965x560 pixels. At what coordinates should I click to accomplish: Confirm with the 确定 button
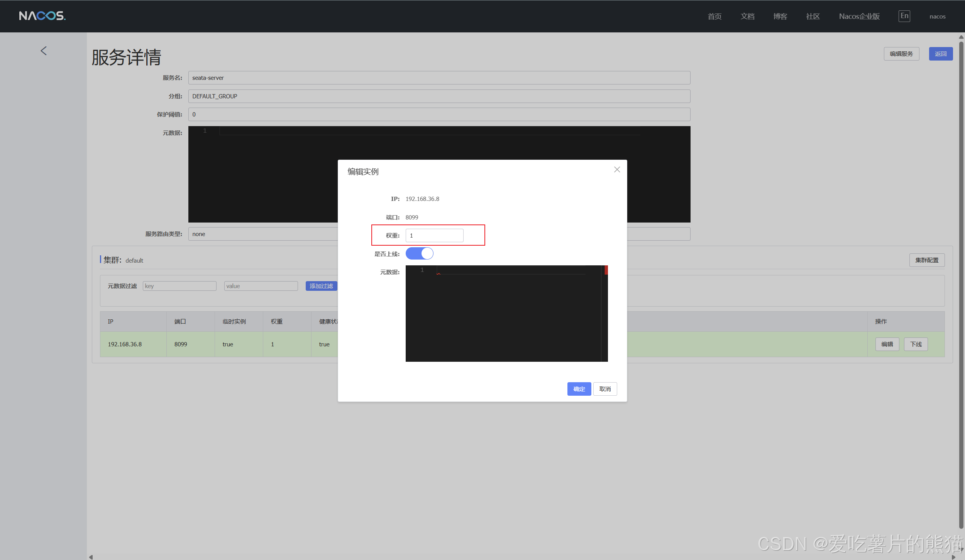[x=579, y=389]
